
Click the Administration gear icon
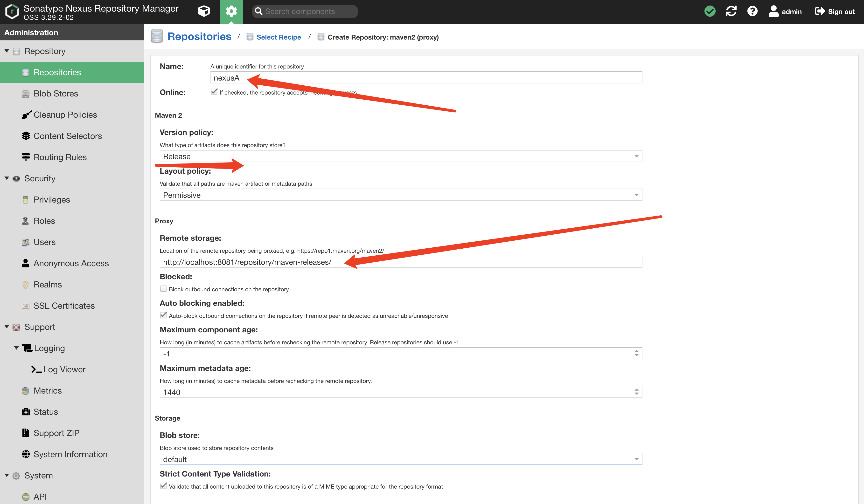231,11
